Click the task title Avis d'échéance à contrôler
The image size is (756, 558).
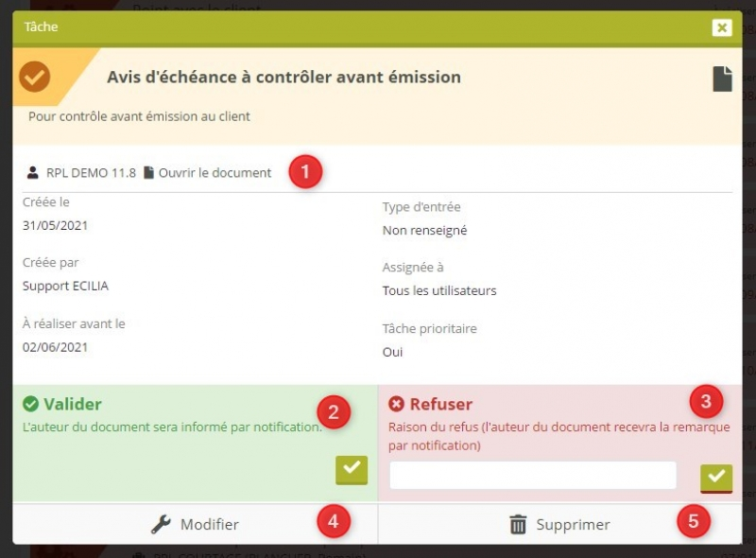(283, 78)
